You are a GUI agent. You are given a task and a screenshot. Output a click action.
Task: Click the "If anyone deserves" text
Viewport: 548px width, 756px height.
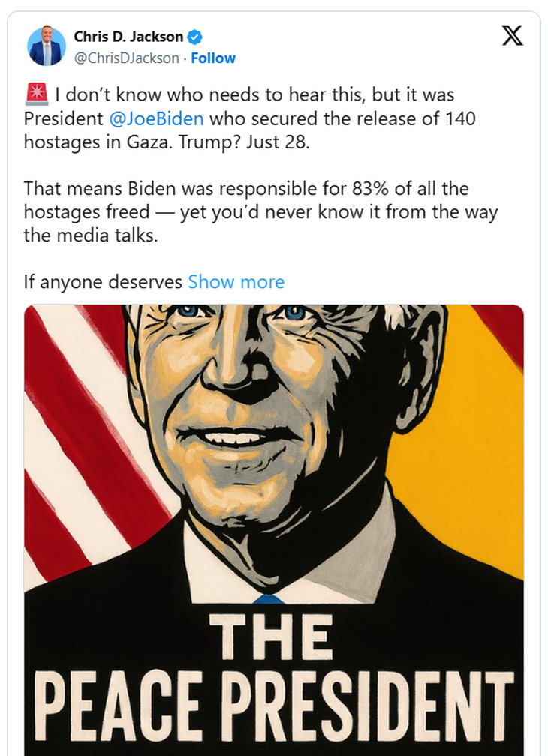tap(103, 282)
